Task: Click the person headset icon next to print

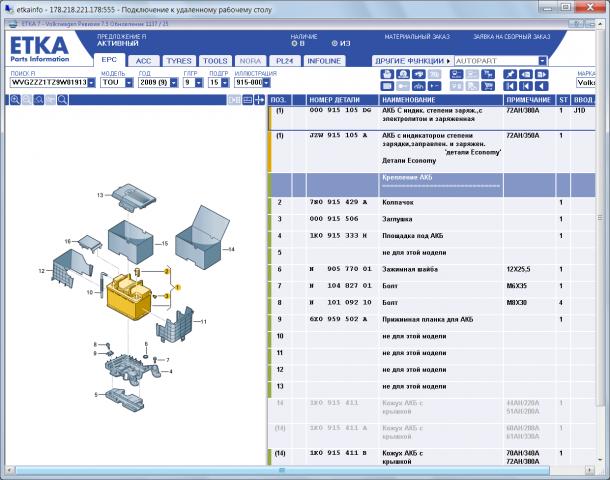Action: [x=403, y=74]
